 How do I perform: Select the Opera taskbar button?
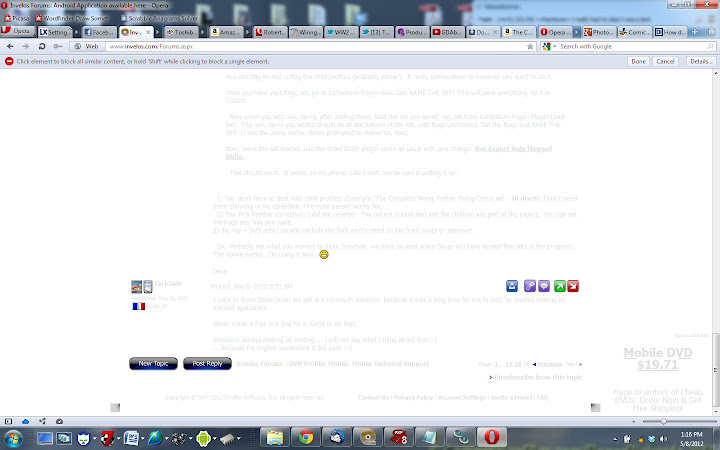[x=492, y=438]
